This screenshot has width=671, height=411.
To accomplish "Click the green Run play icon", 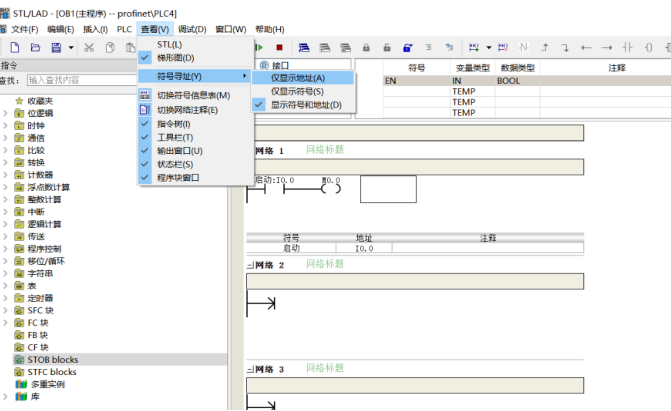I will click(x=259, y=48).
